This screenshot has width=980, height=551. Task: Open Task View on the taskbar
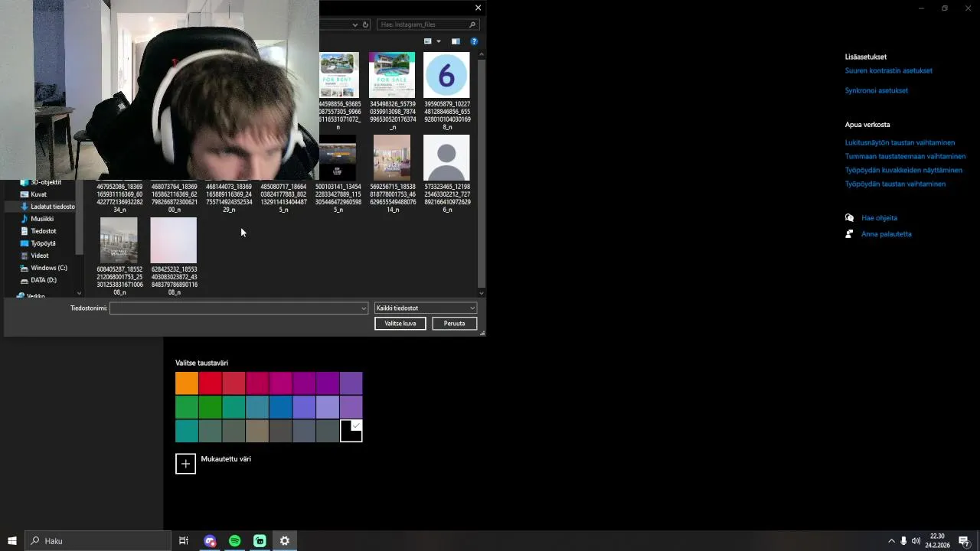[184, 541]
